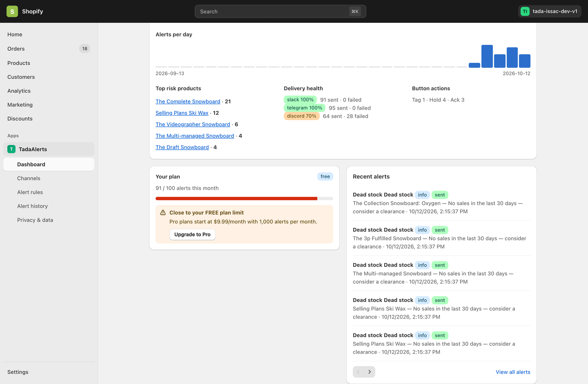The width and height of the screenshot is (588, 384).
Task: Click View all alerts link
Action: click(x=513, y=372)
